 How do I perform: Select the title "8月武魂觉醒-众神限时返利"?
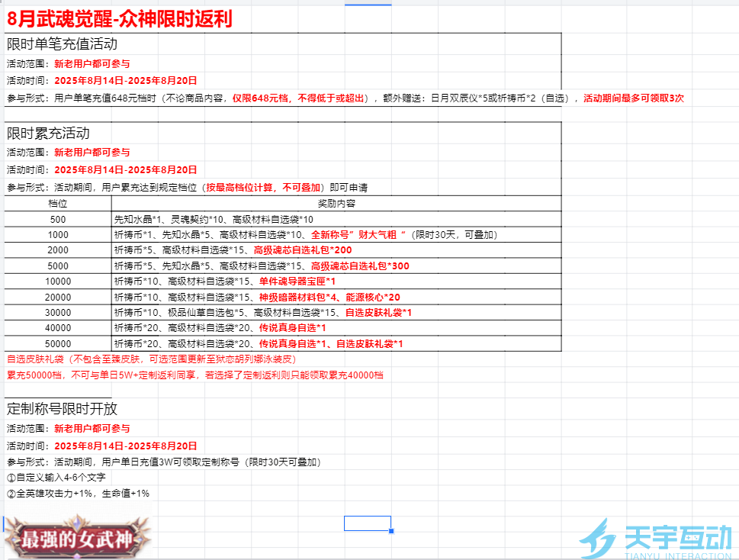(x=120, y=19)
